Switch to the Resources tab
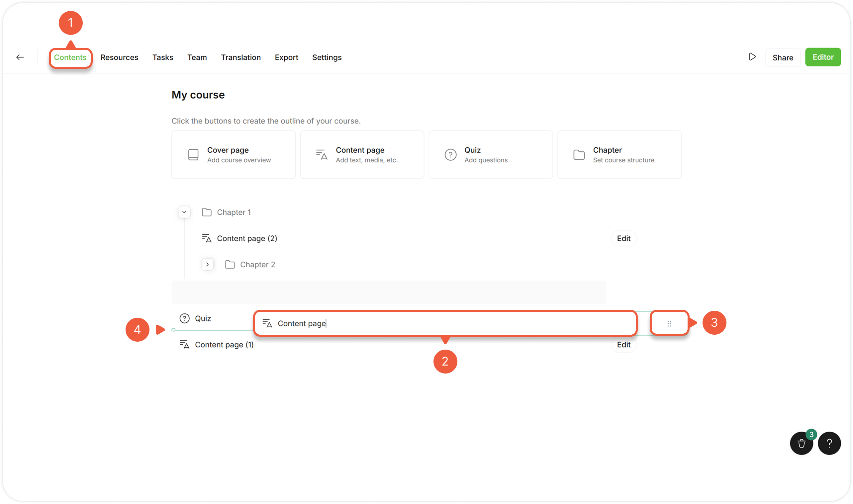This screenshot has width=853, height=504. (x=119, y=57)
